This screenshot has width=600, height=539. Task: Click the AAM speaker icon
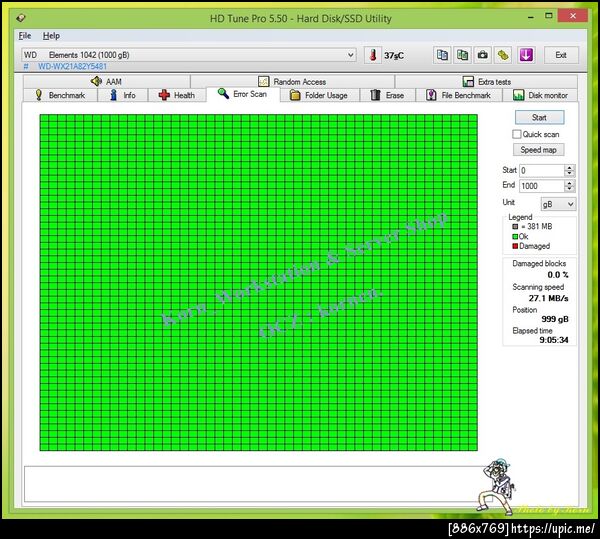tap(96, 81)
